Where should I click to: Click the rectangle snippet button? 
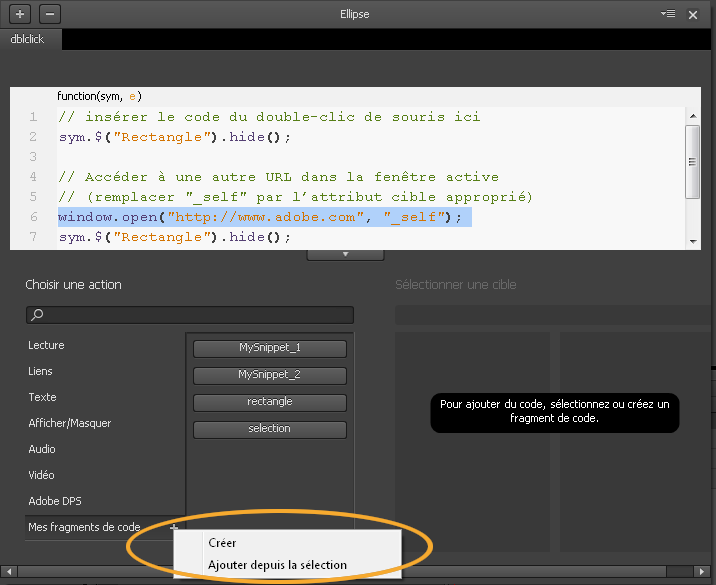[270, 402]
